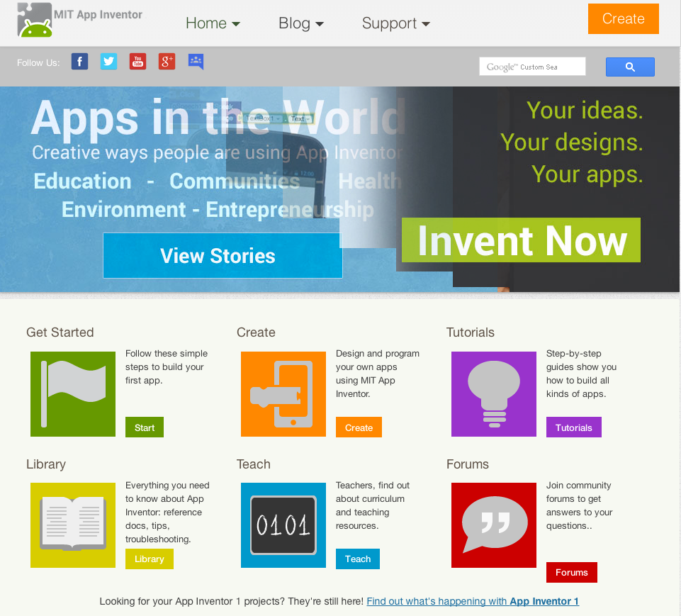Open the App Inventor 1 link
The height and width of the screenshot is (616, 681).
coord(473,601)
